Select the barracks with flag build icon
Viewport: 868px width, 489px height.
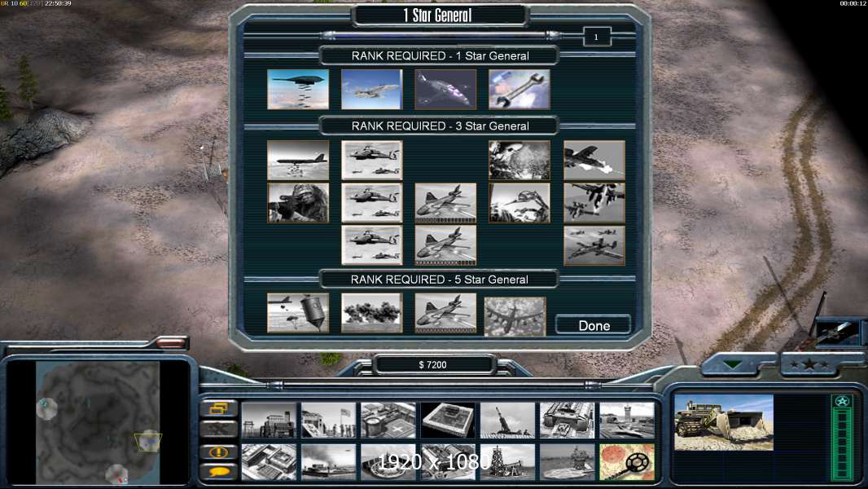click(x=328, y=421)
